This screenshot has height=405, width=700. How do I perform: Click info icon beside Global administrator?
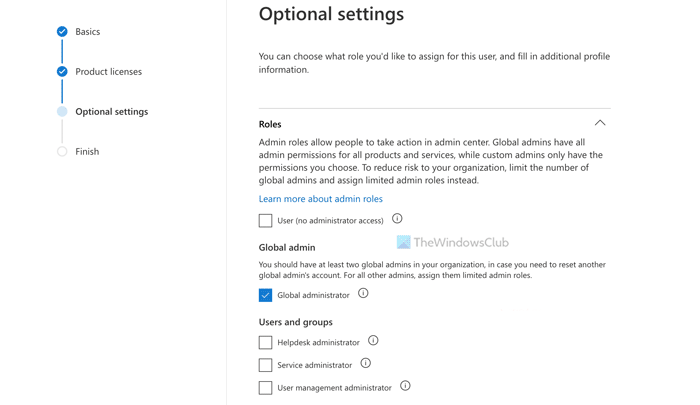click(363, 294)
